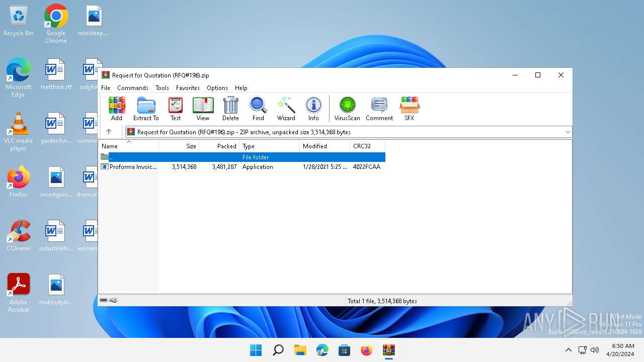The width and height of the screenshot is (644, 362).
Task: Open File Explorer from taskbar
Action: tap(300, 350)
